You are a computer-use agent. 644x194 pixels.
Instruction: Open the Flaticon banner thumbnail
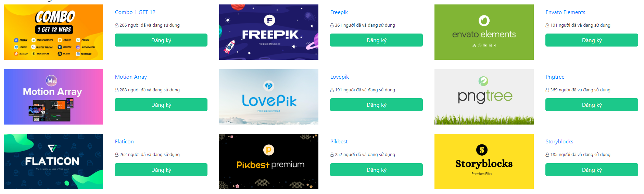click(x=53, y=161)
